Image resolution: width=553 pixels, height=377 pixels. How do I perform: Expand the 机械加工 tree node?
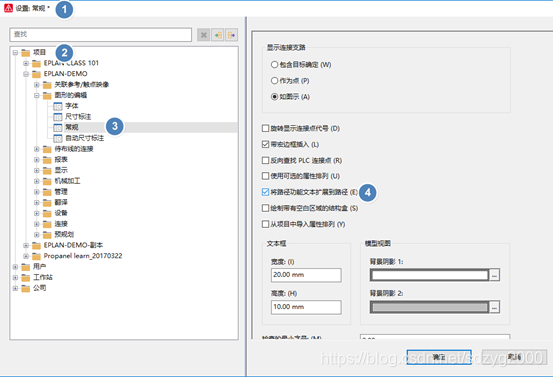pos(37,181)
